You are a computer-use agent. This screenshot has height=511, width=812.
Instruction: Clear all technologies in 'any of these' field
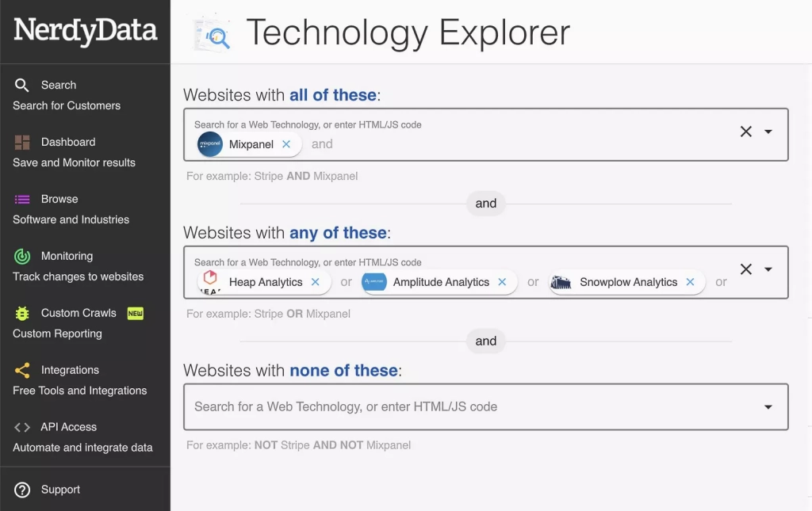pos(745,269)
